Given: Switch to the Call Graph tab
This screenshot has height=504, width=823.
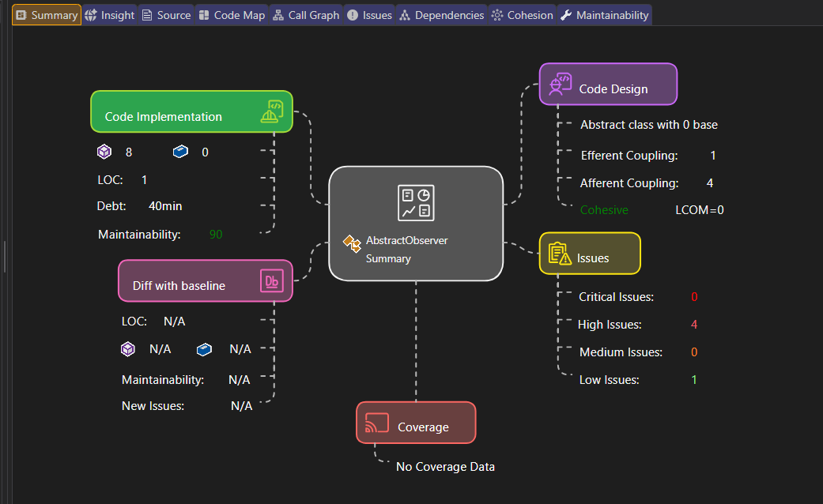Looking at the screenshot, I should point(306,13).
